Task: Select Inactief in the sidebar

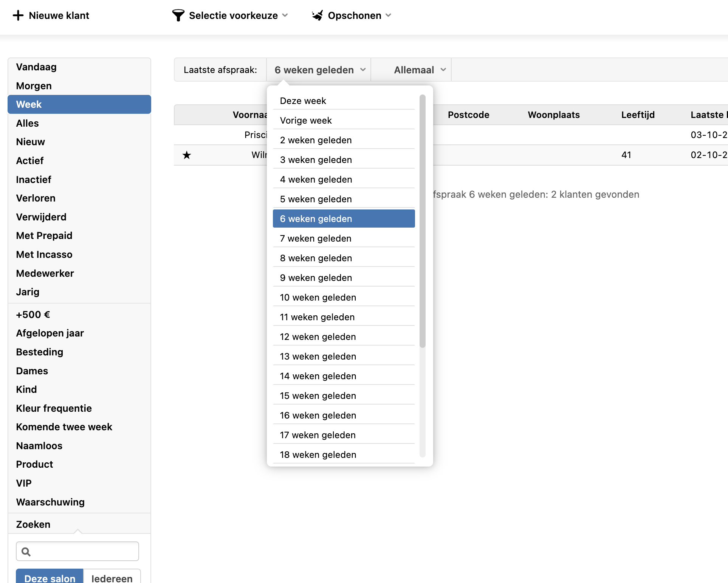Action: (x=34, y=180)
